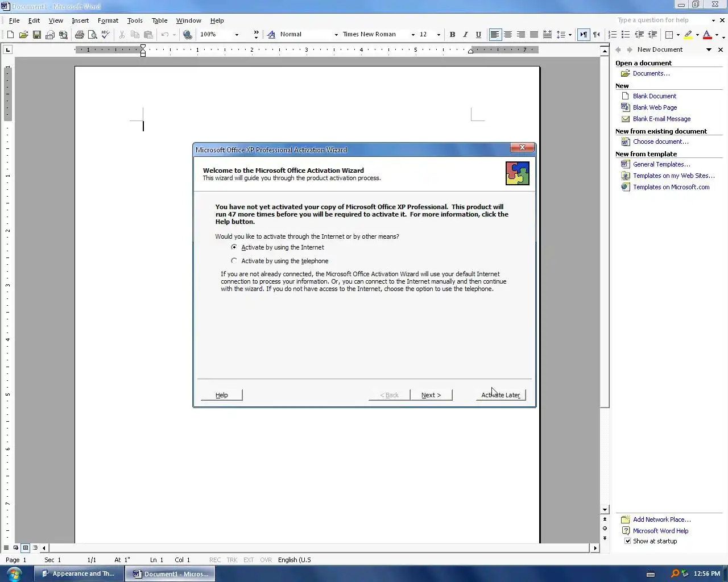Open the Blank Web Page link

click(x=655, y=107)
